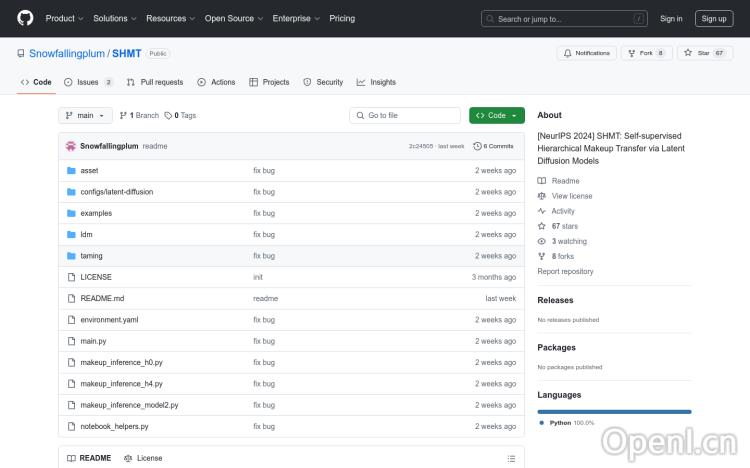
Task: Open the Notifications subscription button
Action: coord(586,53)
